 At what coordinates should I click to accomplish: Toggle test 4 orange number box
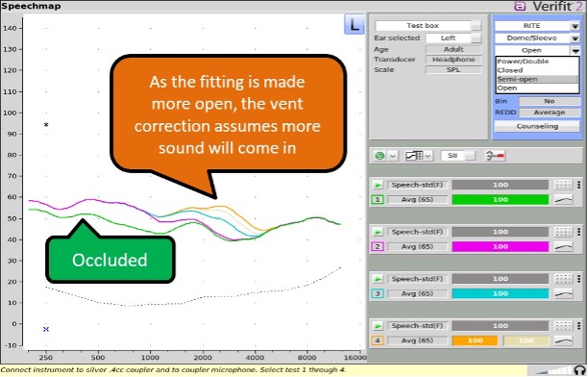pyautogui.click(x=378, y=340)
